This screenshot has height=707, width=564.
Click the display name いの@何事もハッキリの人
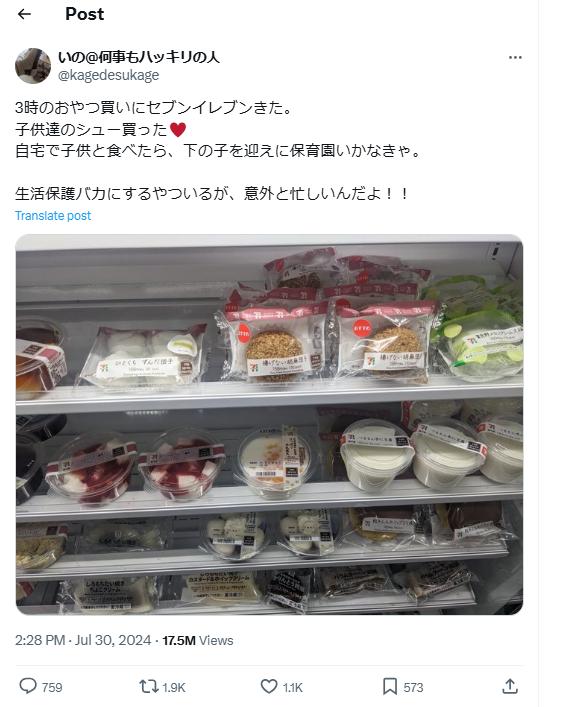(138, 57)
